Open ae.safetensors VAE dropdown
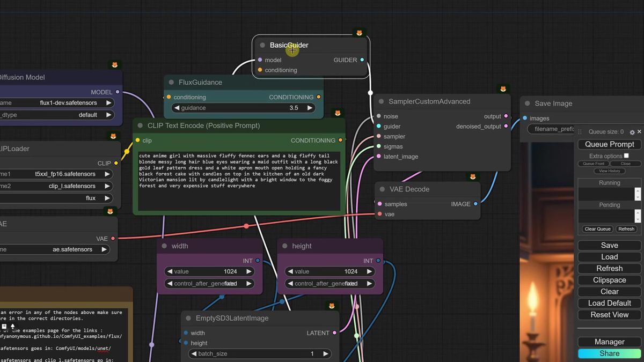 54,249
